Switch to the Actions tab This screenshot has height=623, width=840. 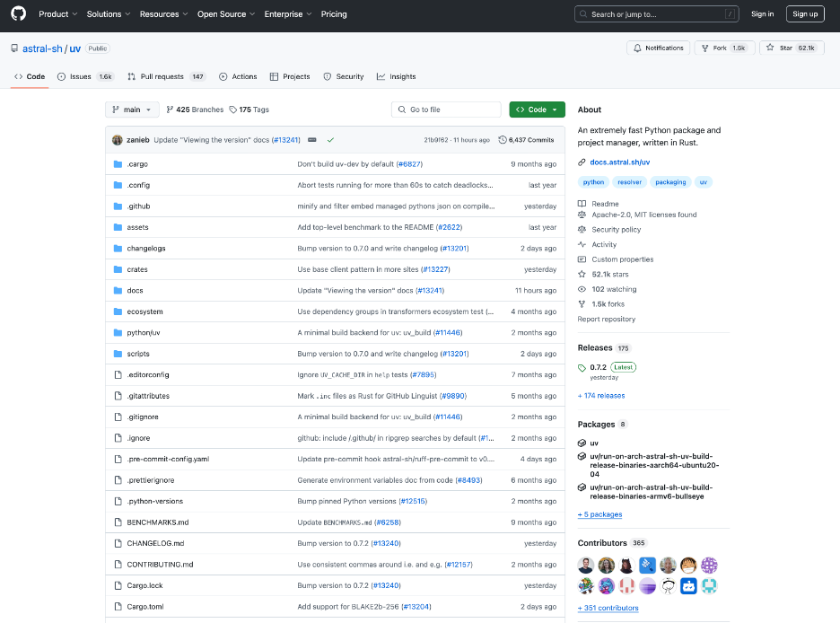tap(238, 76)
